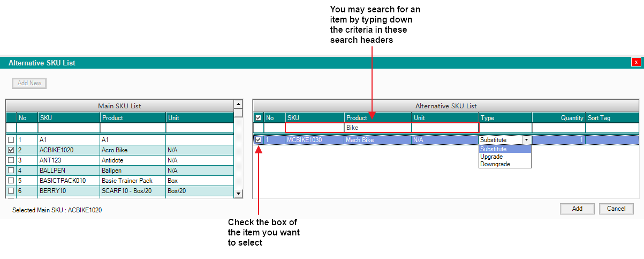Viewport: 644px width, 259px height.
Task: Tick the checkbox for ANT123 Antidote
Action: tap(11, 160)
